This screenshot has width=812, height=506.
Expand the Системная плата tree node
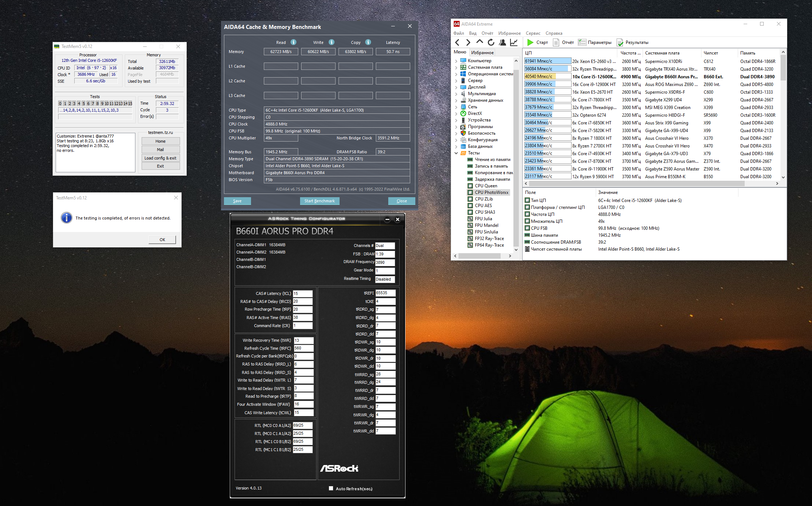tap(456, 67)
